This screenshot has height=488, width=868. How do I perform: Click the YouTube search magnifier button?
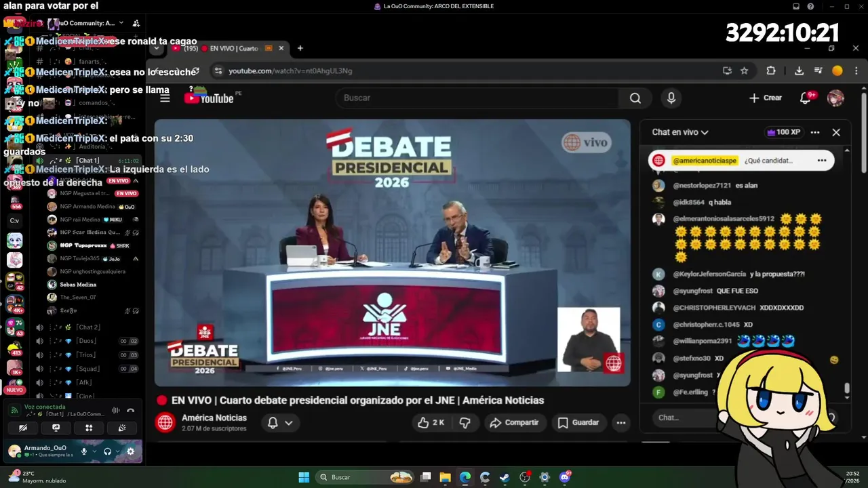pos(635,98)
